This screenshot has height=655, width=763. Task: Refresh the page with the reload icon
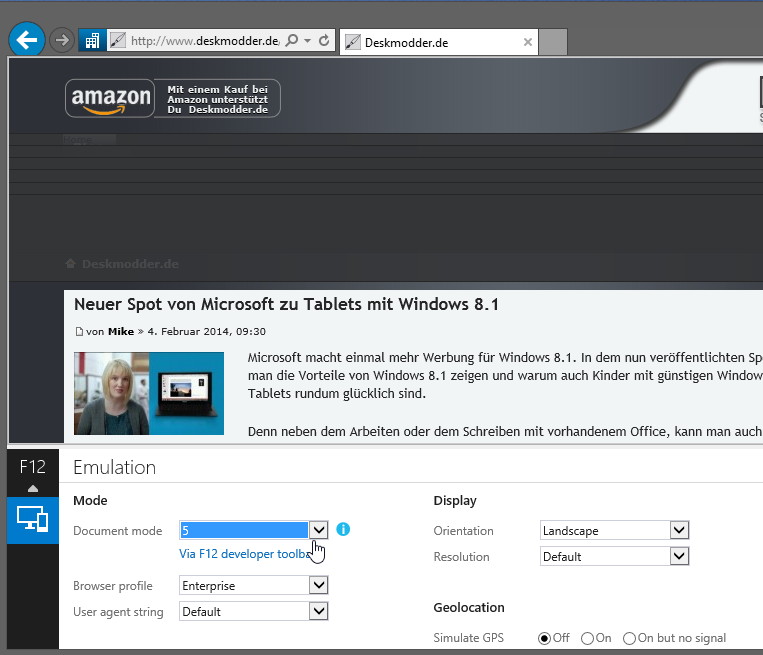[x=324, y=40]
